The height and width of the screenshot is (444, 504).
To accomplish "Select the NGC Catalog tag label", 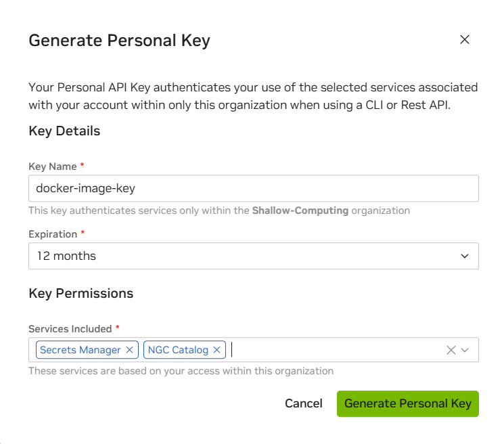I will click(178, 350).
